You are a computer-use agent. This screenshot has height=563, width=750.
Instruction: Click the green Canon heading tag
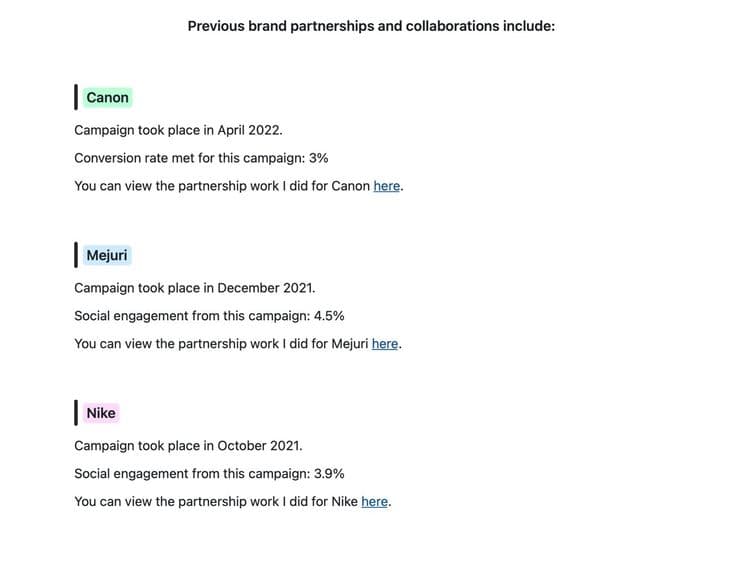click(107, 98)
